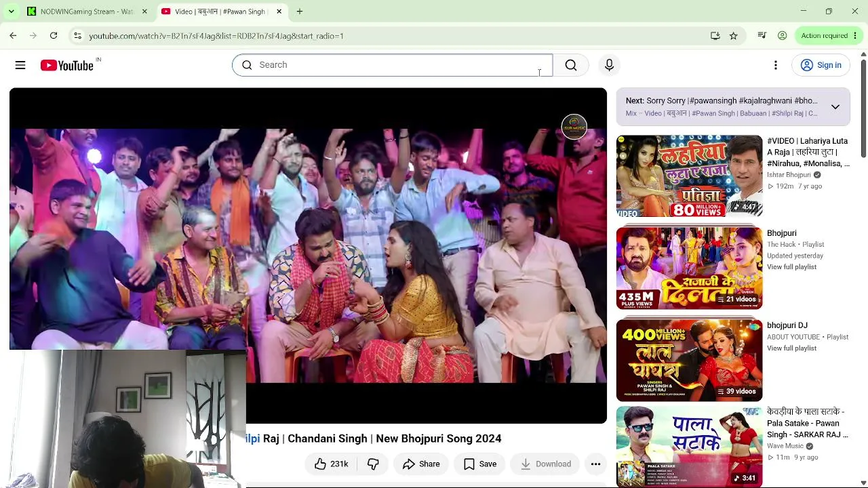Open Pala Satake video thumbnail
Image resolution: width=868 pixels, height=488 pixels.
tap(689, 447)
